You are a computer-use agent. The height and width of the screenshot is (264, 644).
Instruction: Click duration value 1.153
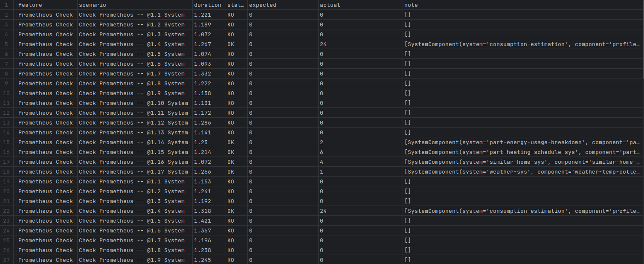click(x=202, y=182)
